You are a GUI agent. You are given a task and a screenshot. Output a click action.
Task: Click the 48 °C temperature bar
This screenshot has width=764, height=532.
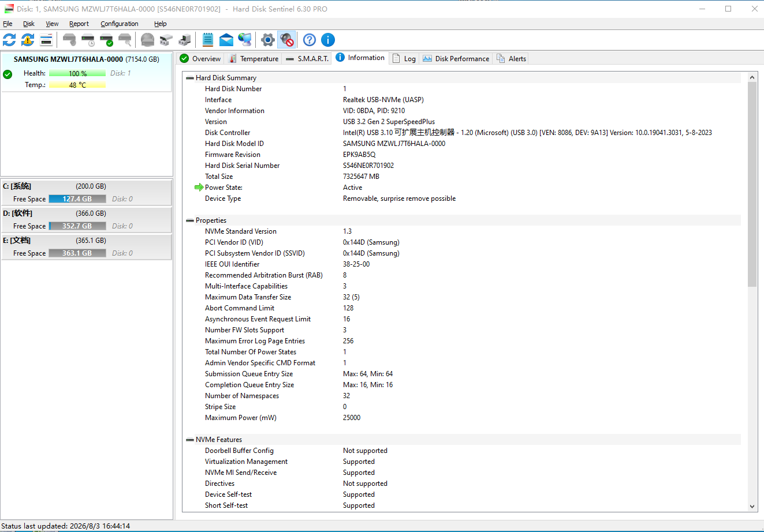(77, 85)
